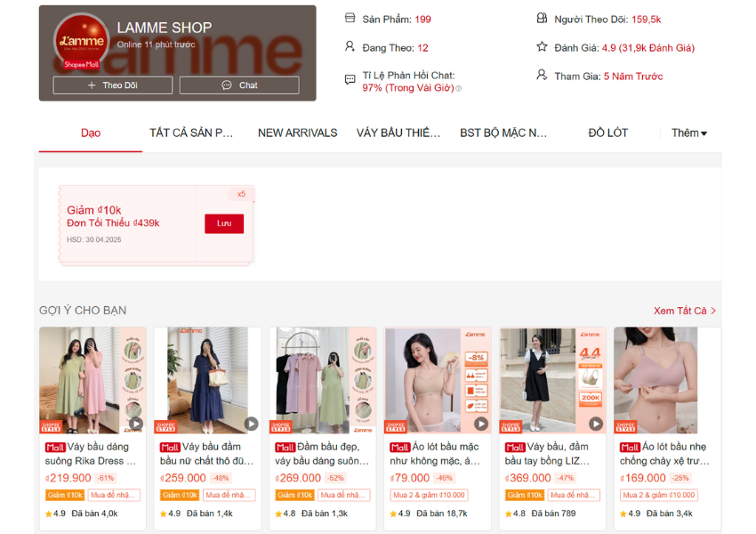Play video on navy maternity dress product

click(x=252, y=424)
